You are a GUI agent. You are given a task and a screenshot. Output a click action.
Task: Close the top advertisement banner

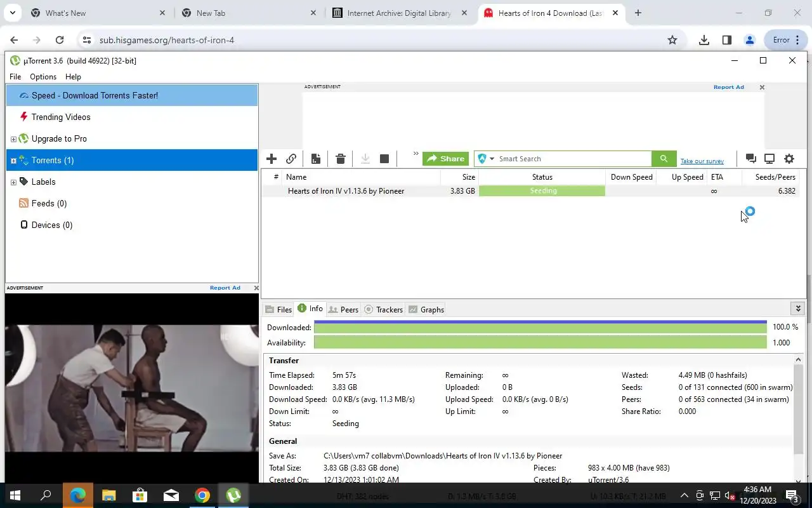[x=762, y=87]
